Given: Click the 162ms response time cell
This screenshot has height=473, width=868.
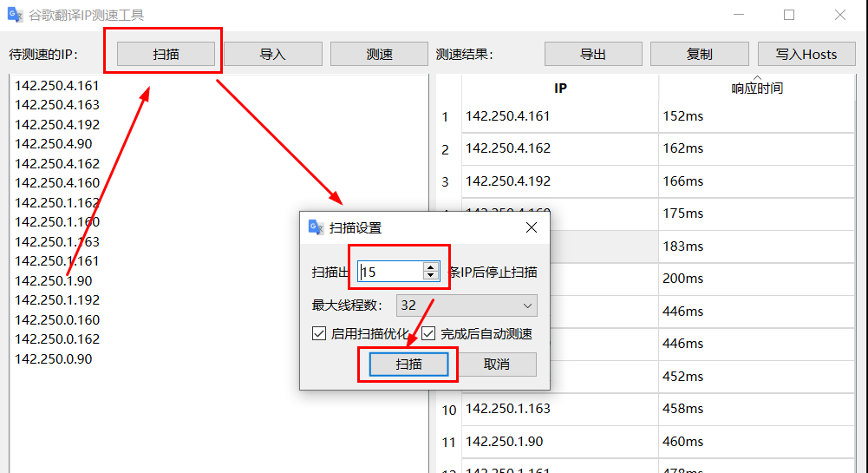Looking at the screenshot, I should tap(757, 148).
